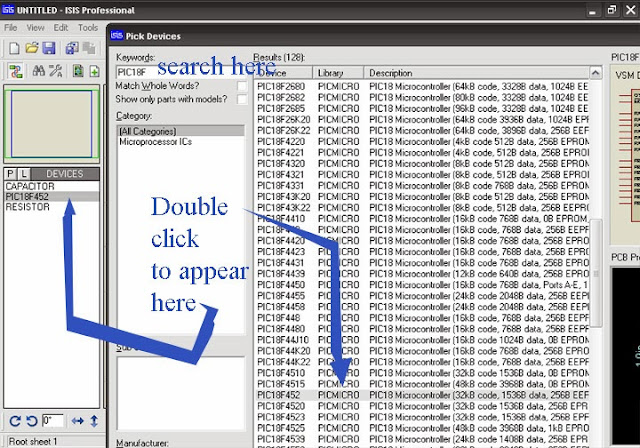The height and width of the screenshot is (448, 640).
Task: Select PIC18F2685 in results
Action: pyautogui.click(x=422, y=109)
